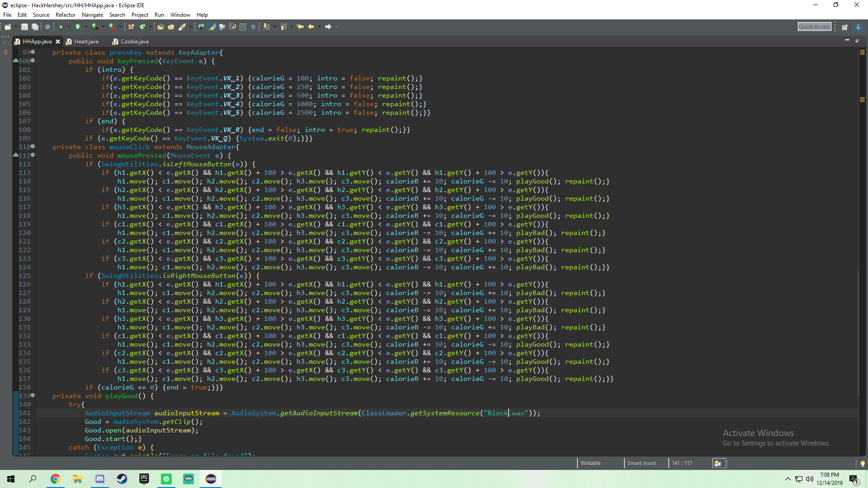Viewport: 868px width, 488px height.
Task: Switch to the Cookie.java editor tab
Action: pos(134,42)
